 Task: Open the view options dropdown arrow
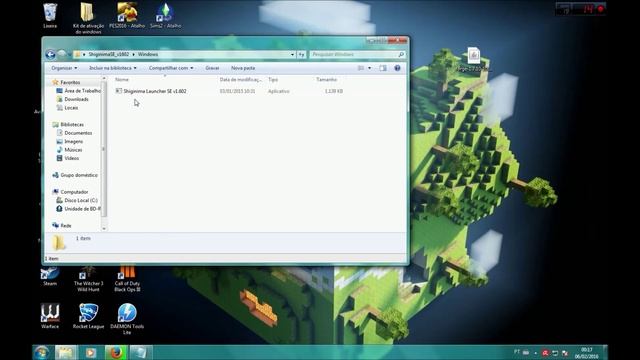(x=370, y=68)
